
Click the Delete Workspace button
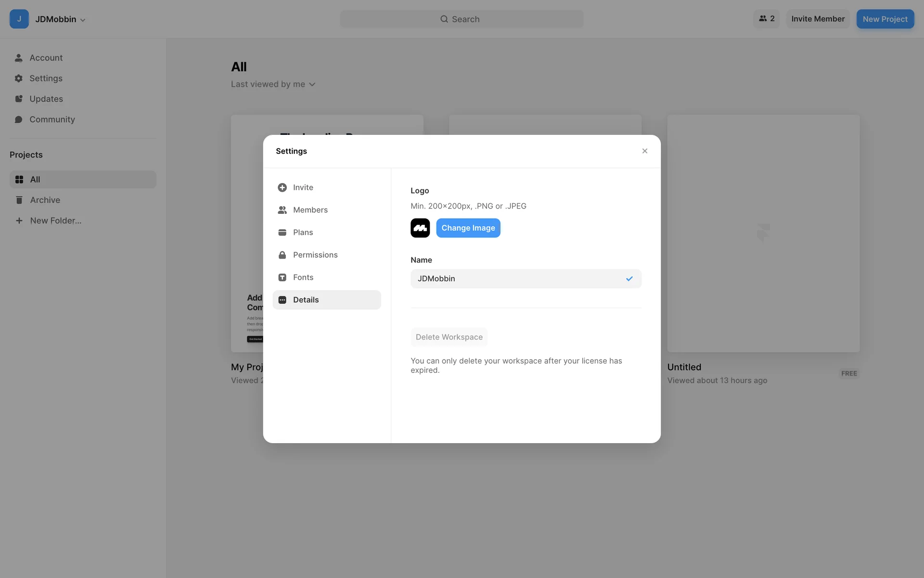click(x=449, y=337)
